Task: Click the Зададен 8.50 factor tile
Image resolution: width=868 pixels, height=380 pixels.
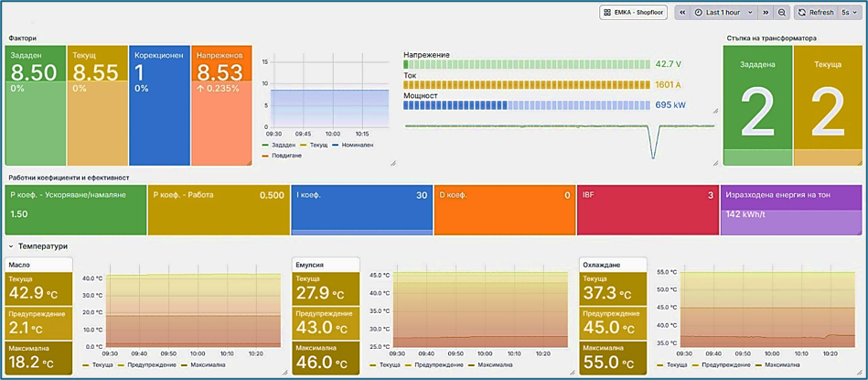Action: click(36, 105)
